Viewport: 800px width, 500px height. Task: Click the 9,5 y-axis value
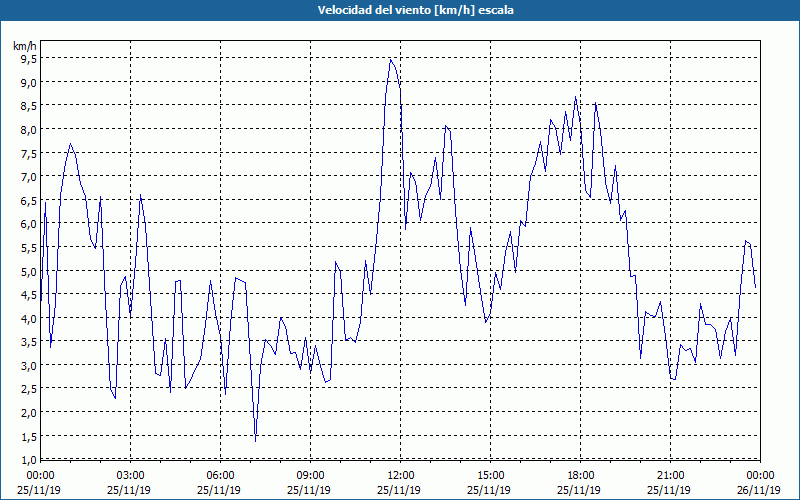[29, 59]
